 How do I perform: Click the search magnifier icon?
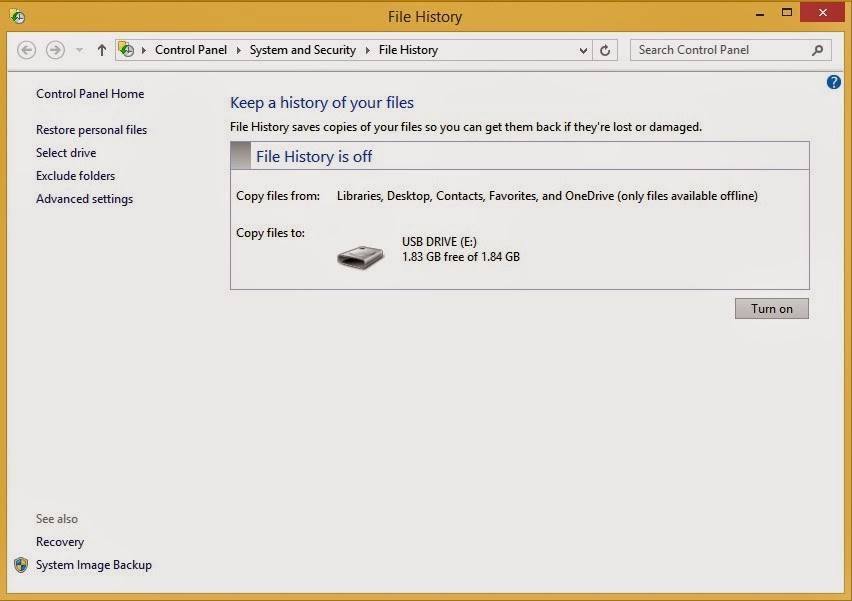[817, 49]
